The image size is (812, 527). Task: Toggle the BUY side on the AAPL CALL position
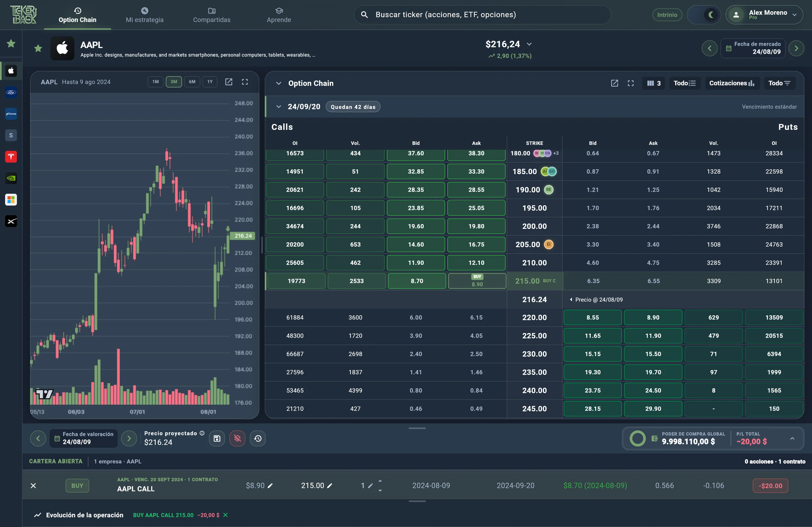coord(77,486)
